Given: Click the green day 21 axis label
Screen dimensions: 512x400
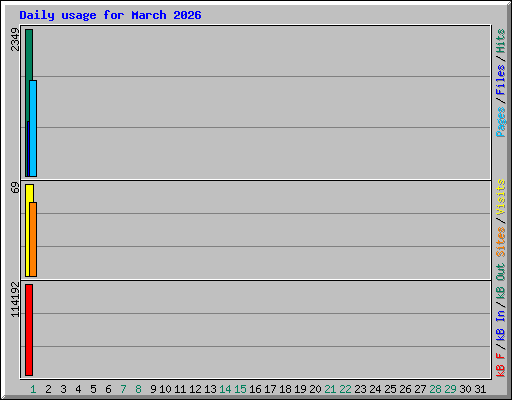Looking at the screenshot, I should 330,389.
